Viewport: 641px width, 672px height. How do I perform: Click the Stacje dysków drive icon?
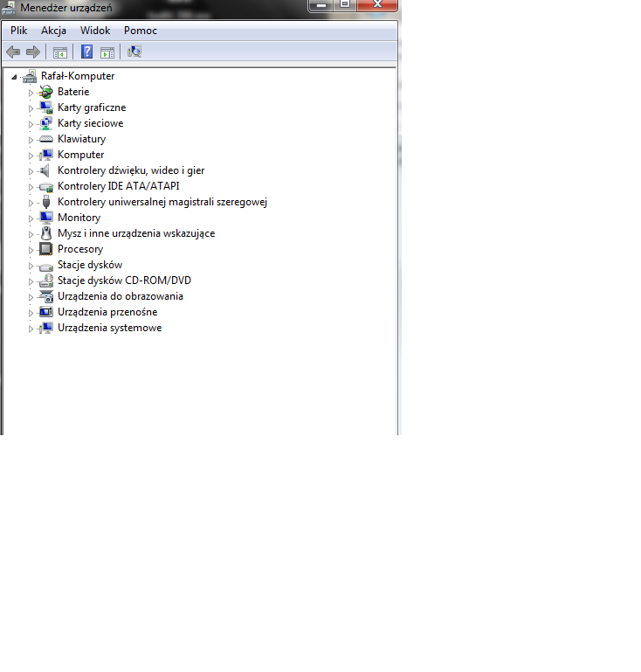click(x=45, y=267)
